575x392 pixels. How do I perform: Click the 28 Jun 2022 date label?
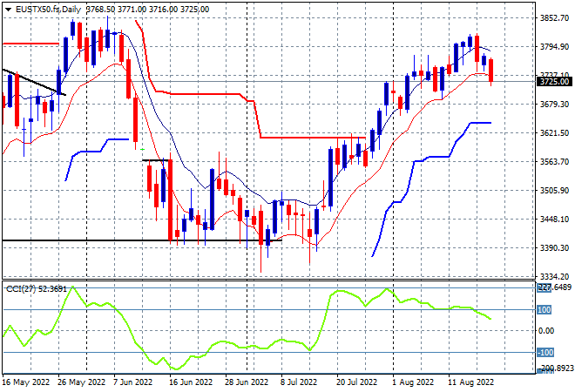tap(247, 382)
